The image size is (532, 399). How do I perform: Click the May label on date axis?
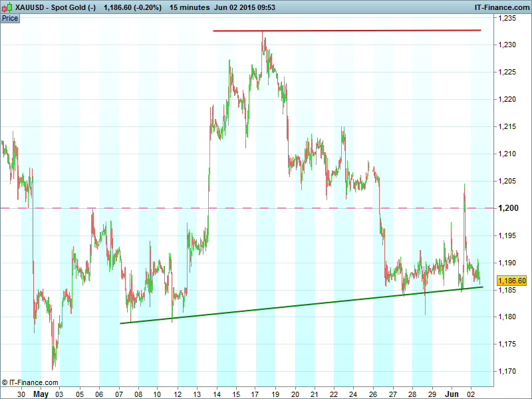point(41,394)
